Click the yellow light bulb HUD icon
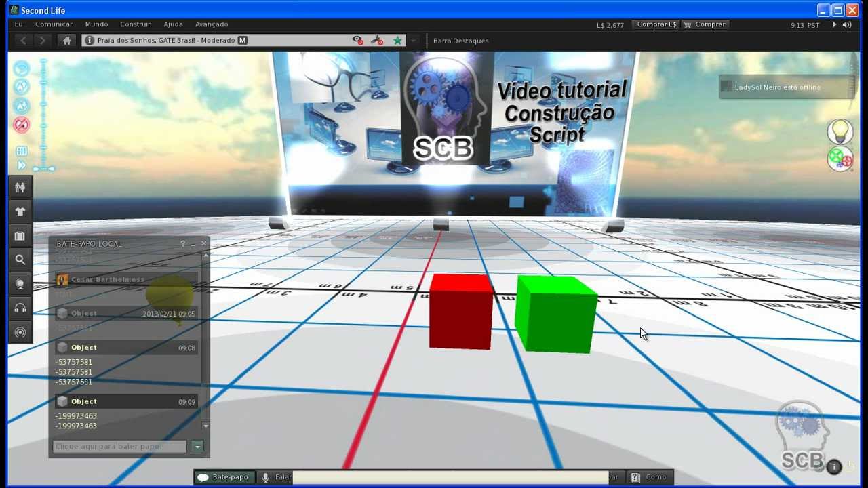868x488 pixels. tap(840, 131)
